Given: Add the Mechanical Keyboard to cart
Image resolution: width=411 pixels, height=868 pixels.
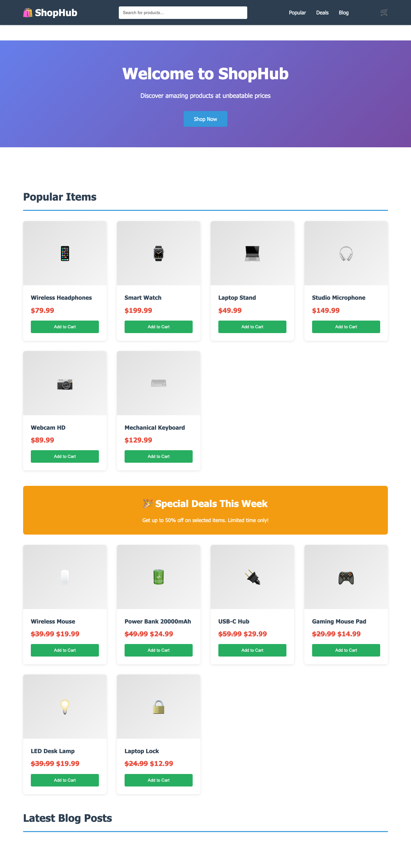Looking at the screenshot, I should [x=159, y=456].
